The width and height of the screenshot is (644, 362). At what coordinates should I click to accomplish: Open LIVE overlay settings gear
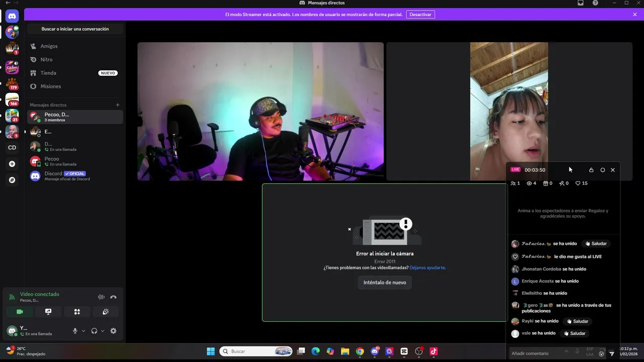(x=603, y=170)
